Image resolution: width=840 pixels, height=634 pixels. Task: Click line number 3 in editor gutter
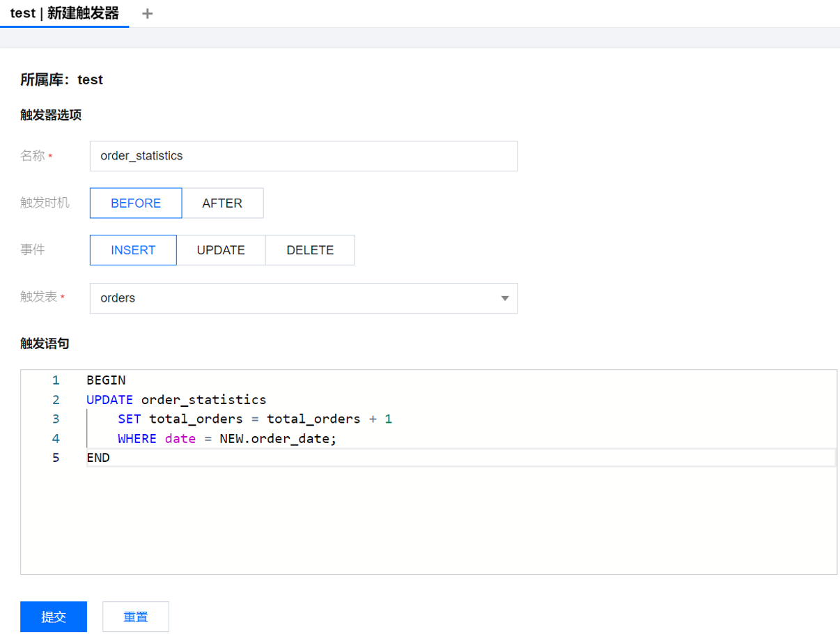56,419
